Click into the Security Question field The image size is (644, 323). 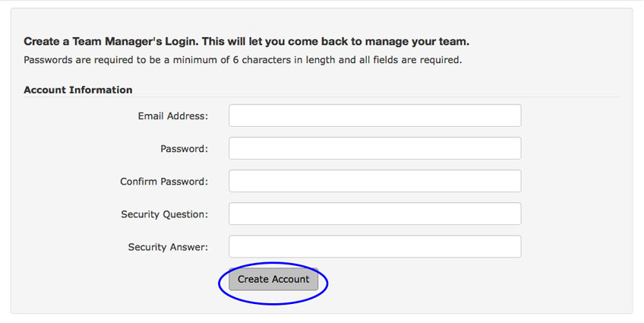pos(375,214)
